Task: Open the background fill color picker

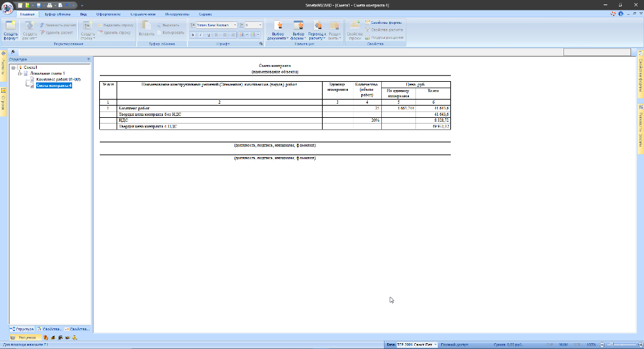Action: 254,35
